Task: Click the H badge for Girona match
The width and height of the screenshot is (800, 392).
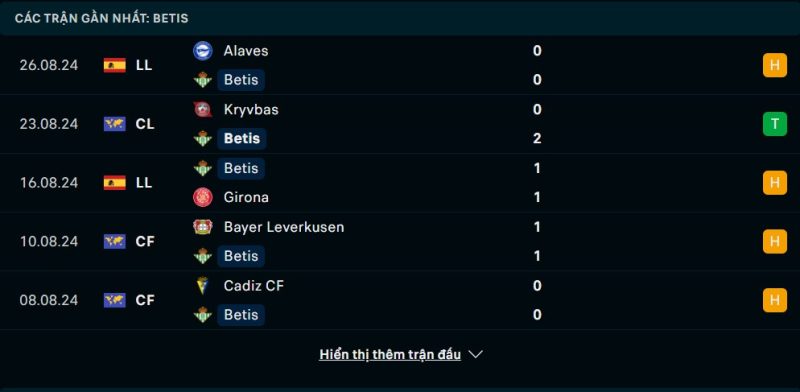Action: (774, 183)
